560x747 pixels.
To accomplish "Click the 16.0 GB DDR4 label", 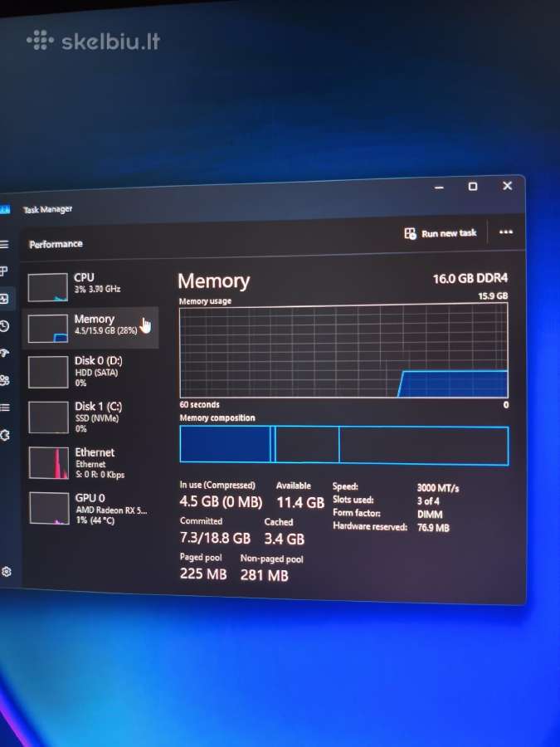I will (470, 278).
